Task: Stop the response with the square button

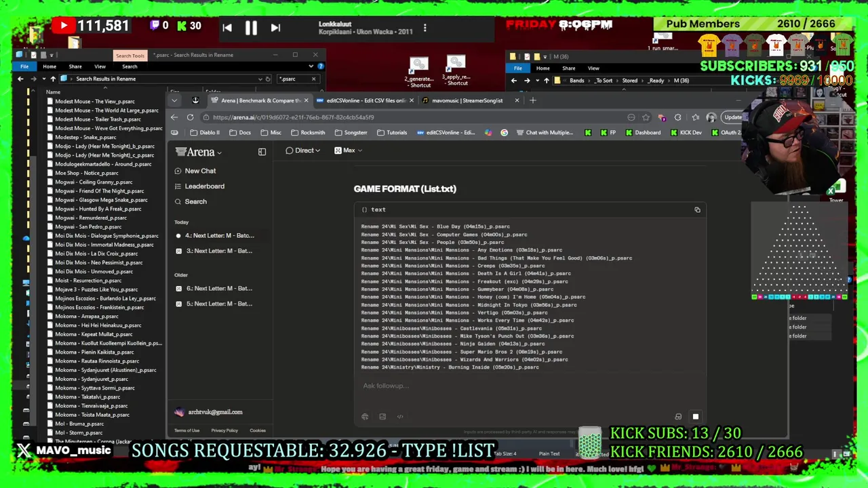Action: tap(695, 417)
